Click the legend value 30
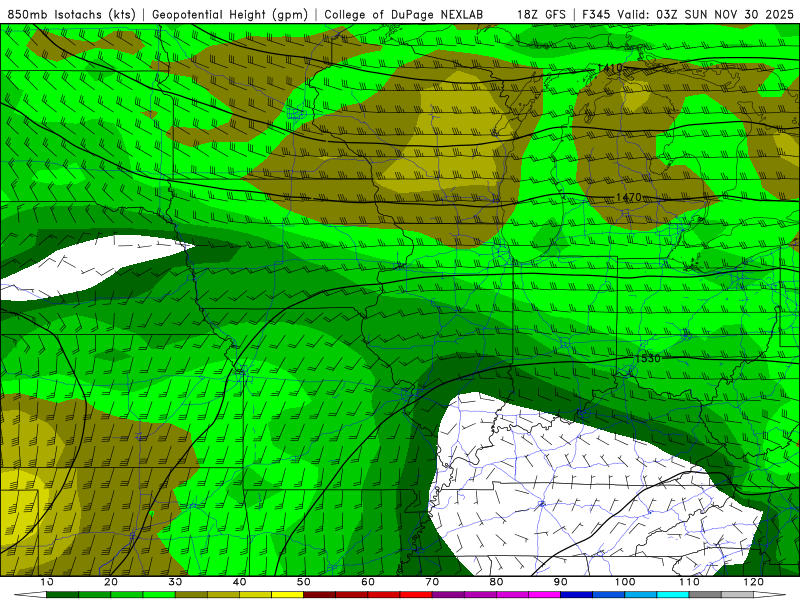The height and width of the screenshot is (600, 800). tap(175, 582)
